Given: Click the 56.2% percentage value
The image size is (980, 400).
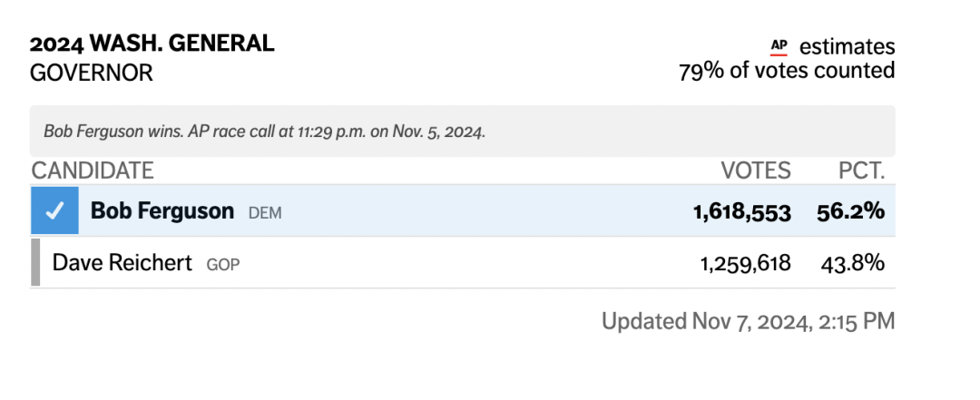Looking at the screenshot, I should (x=850, y=212).
